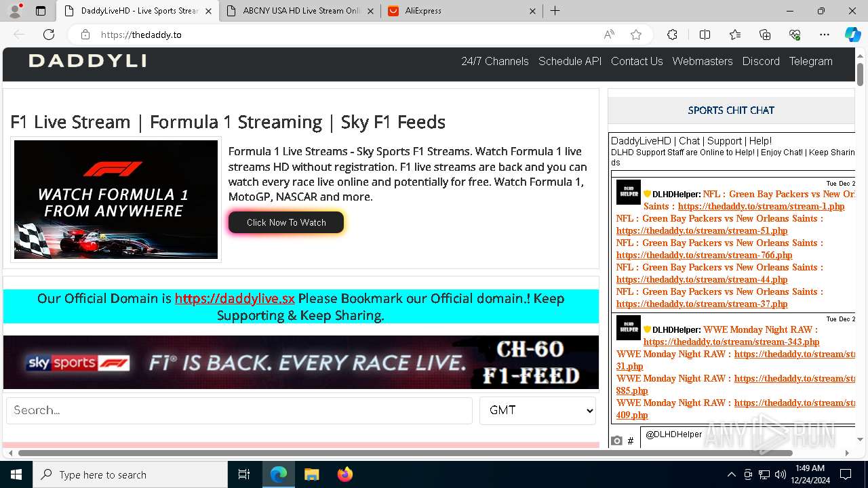The height and width of the screenshot is (488, 868).
Task: Open the Telegram nav link
Action: coord(810,61)
